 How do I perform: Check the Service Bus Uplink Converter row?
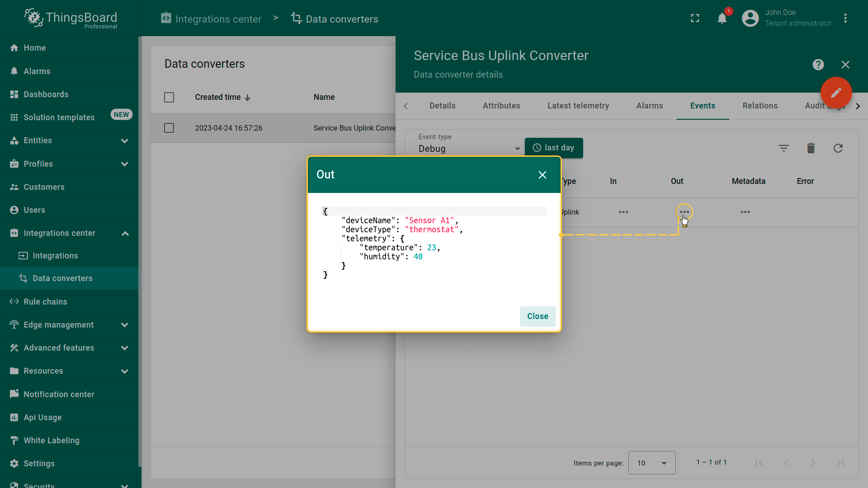coord(169,128)
